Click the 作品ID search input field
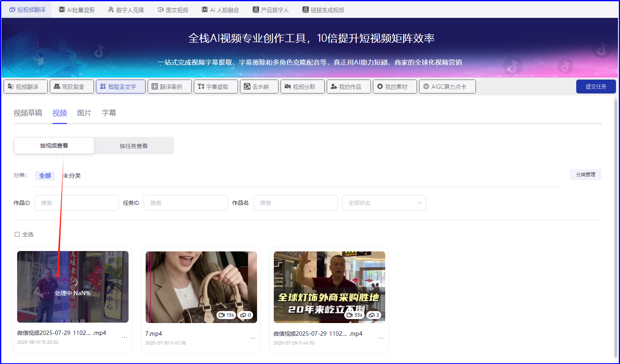 click(x=76, y=203)
